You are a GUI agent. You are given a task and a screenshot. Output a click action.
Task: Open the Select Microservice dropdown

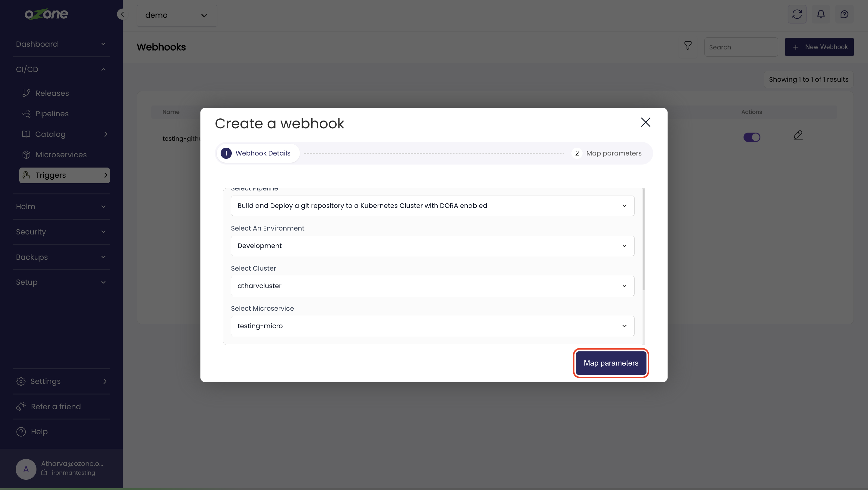coord(432,326)
